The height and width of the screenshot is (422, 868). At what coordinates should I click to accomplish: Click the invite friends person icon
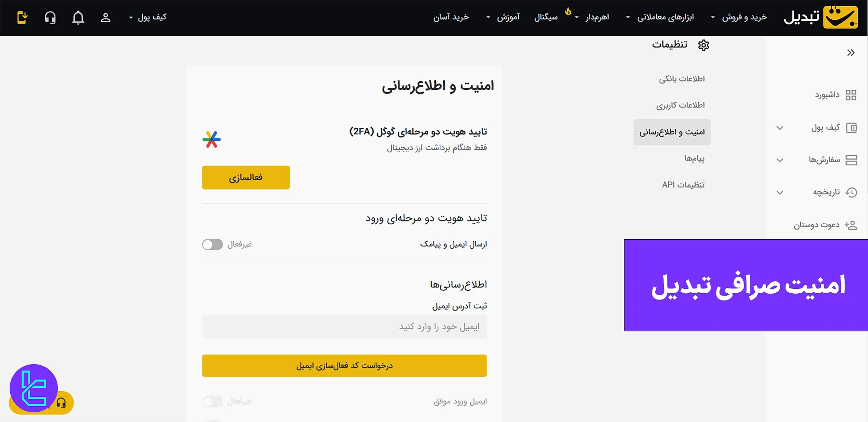[x=851, y=225]
